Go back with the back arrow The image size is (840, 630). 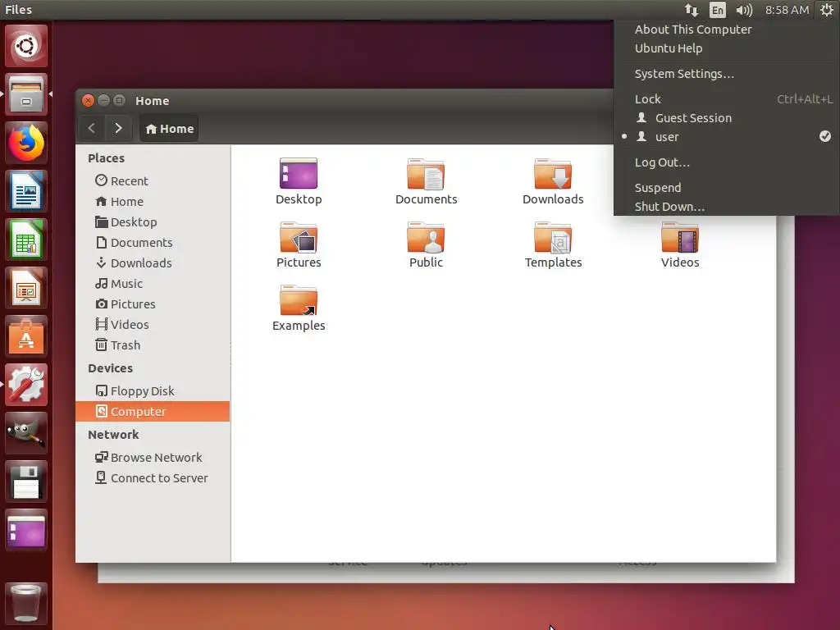(92, 129)
